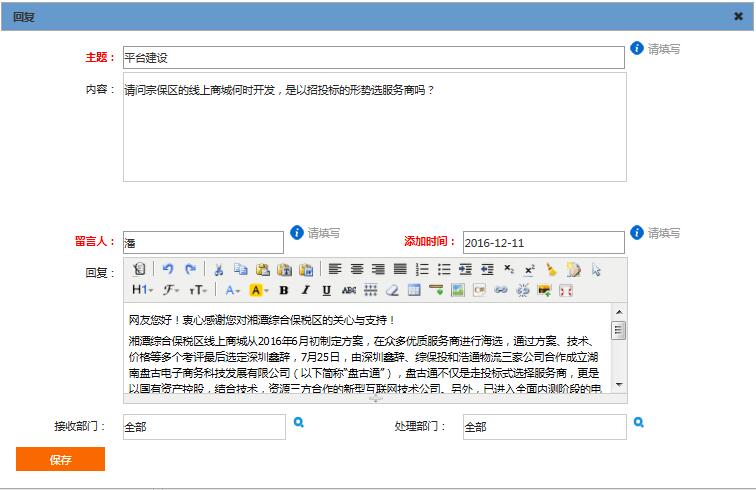Search for 接收部门 using the magnifier icon
This screenshot has width=756, height=490.
(298, 424)
